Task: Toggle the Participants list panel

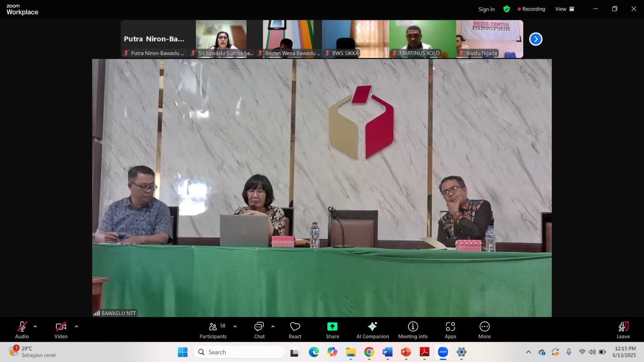Action: pyautogui.click(x=213, y=330)
